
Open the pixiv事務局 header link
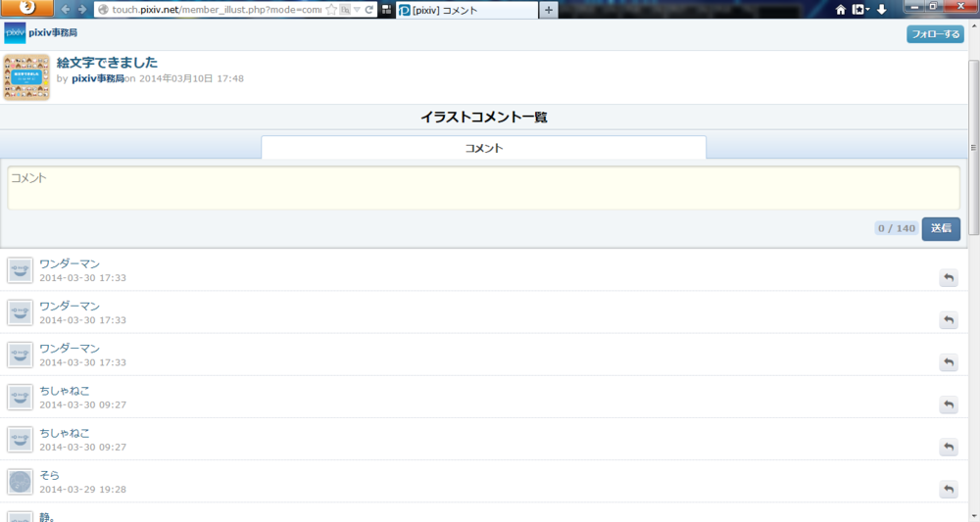[53, 32]
